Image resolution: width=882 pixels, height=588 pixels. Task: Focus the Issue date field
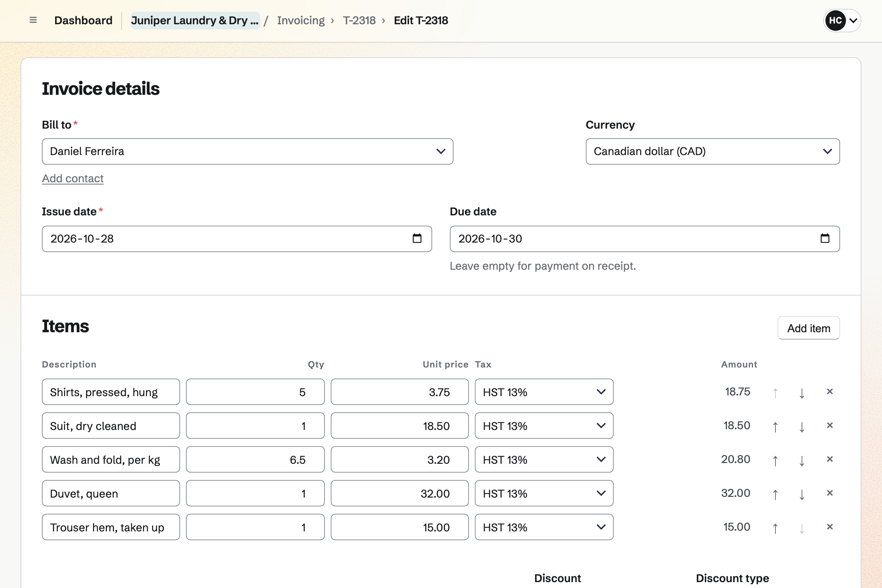237,239
